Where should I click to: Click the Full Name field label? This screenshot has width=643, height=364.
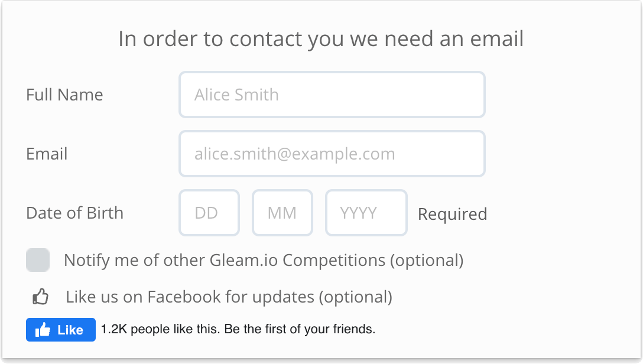[64, 95]
